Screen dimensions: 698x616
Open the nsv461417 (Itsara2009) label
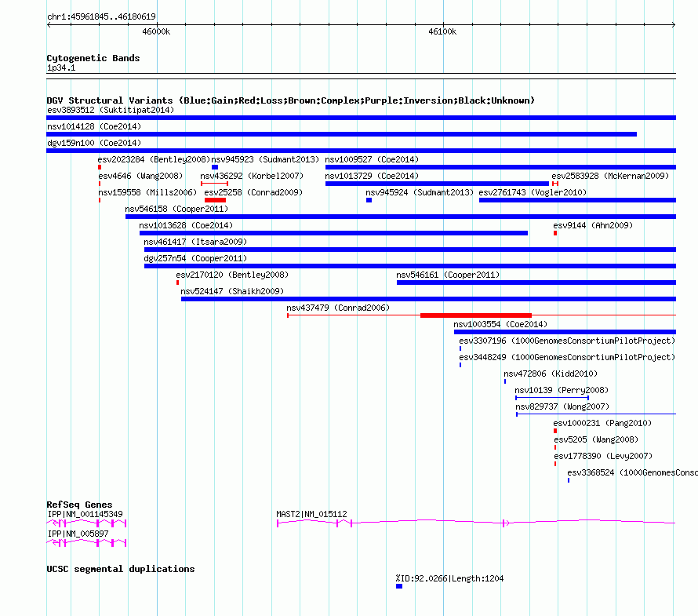pyautogui.click(x=195, y=242)
